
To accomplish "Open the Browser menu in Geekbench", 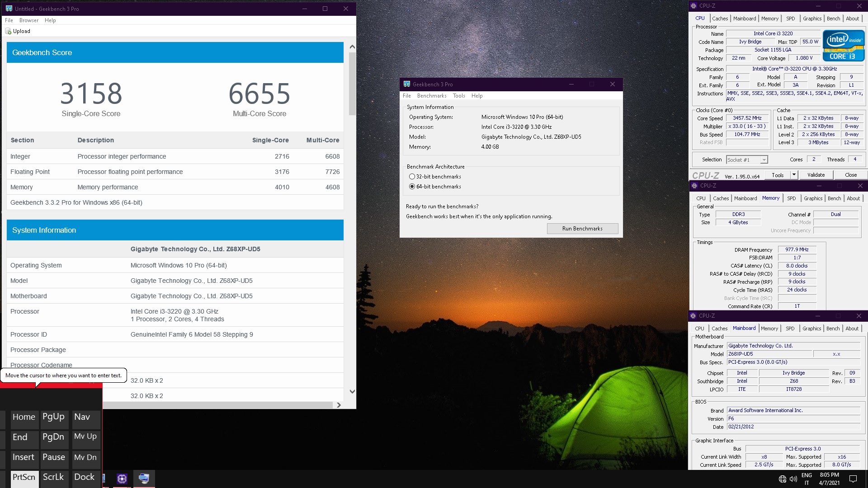I will click(x=29, y=20).
